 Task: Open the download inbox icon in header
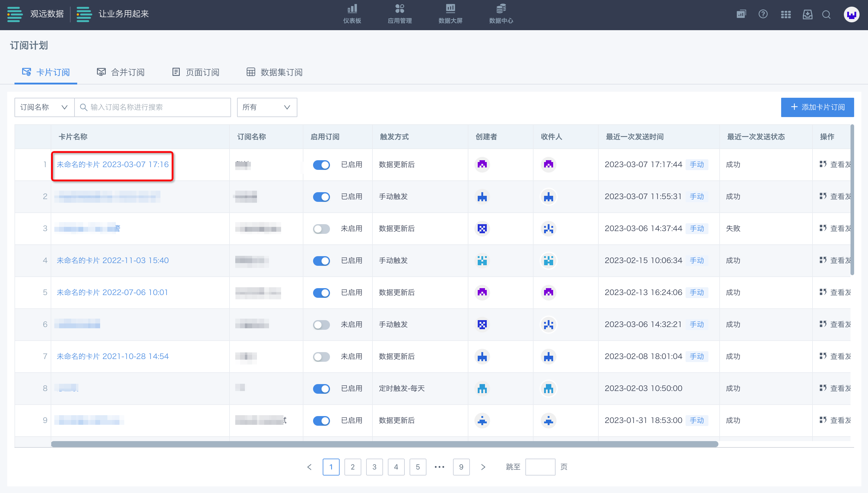pos(807,14)
